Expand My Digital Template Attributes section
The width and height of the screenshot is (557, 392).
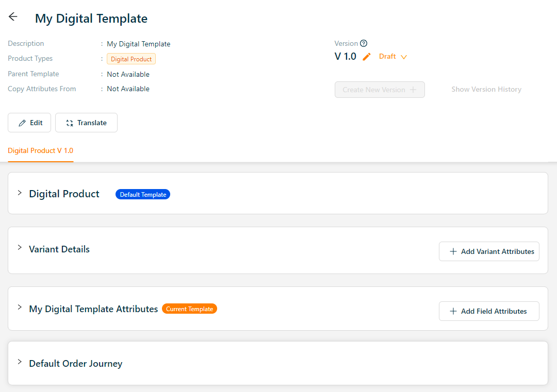point(20,308)
